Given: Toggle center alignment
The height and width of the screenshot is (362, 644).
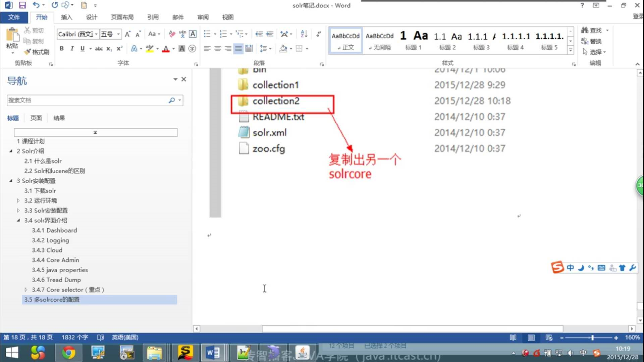Looking at the screenshot, I should [218, 49].
